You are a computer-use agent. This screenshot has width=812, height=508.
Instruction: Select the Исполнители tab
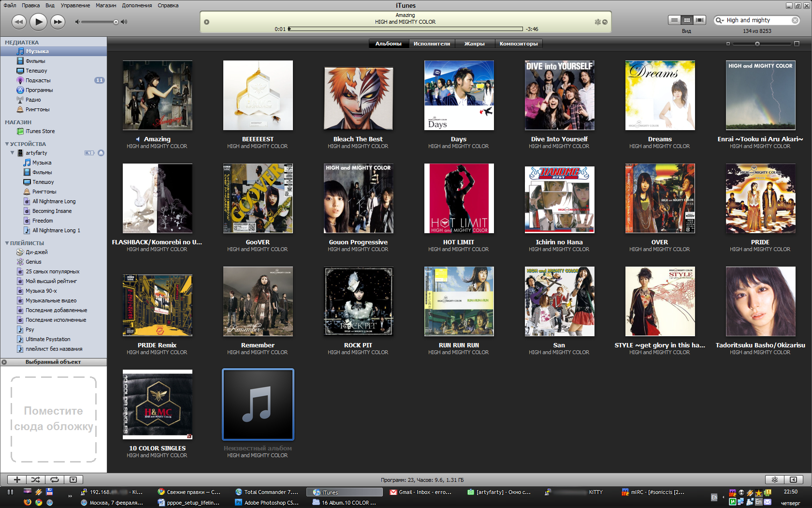tap(432, 44)
